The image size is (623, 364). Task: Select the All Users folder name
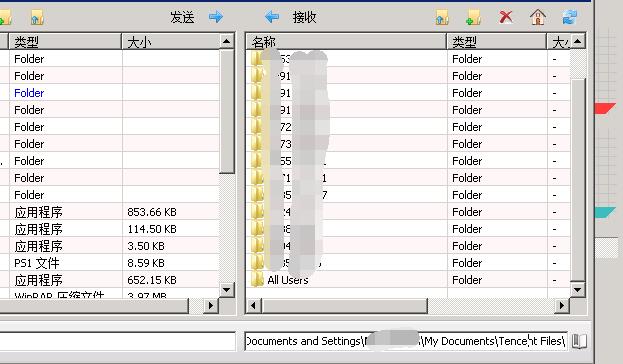pos(288,280)
